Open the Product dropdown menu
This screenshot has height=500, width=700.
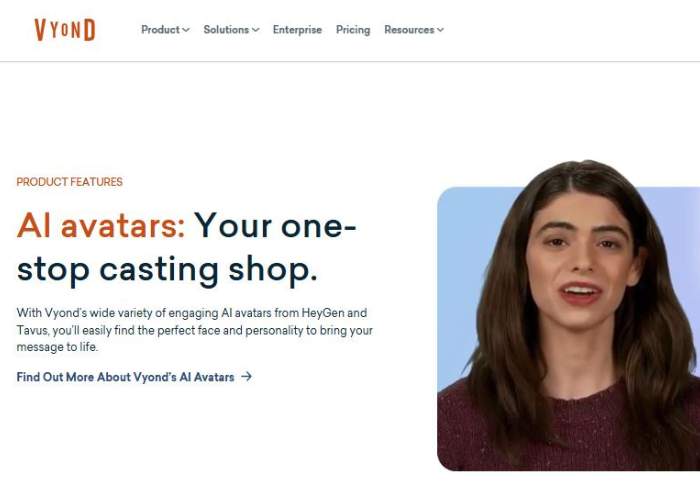click(x=165, y=30)
